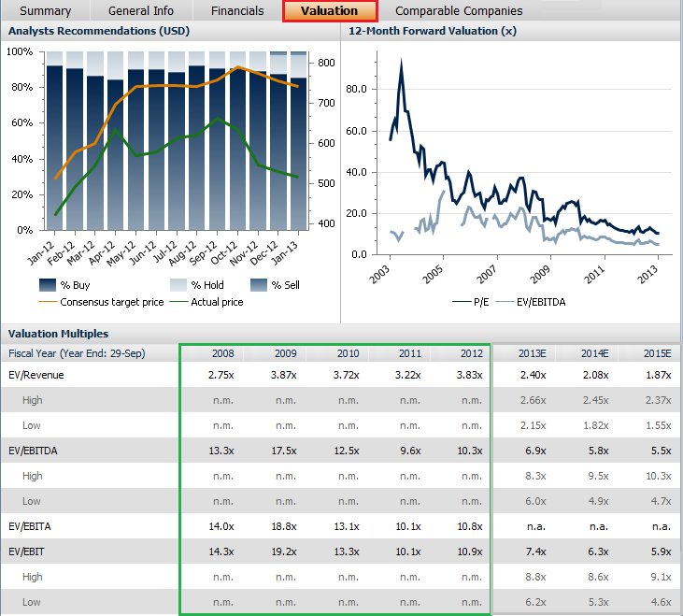This screenshot has width=683, height=616.
Task: Click the 9.6x EV/EBITDA 2011 cell
Action: [x=410, y=451]
